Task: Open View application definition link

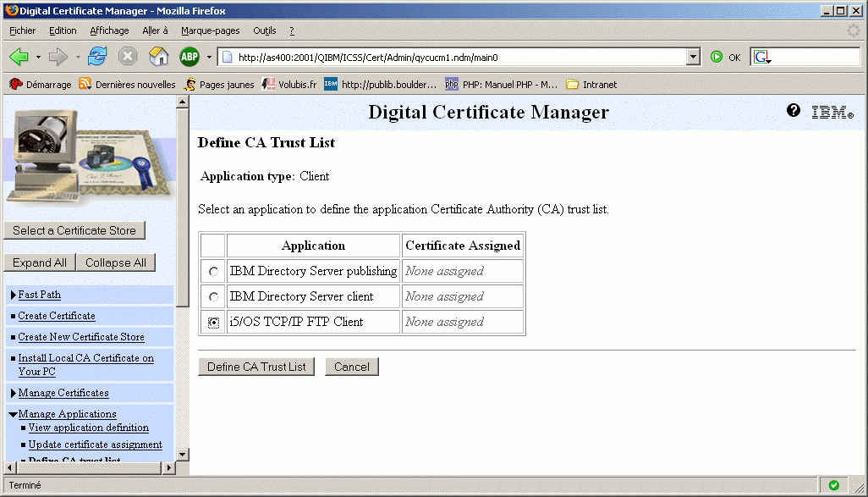Action: point(89,428)
